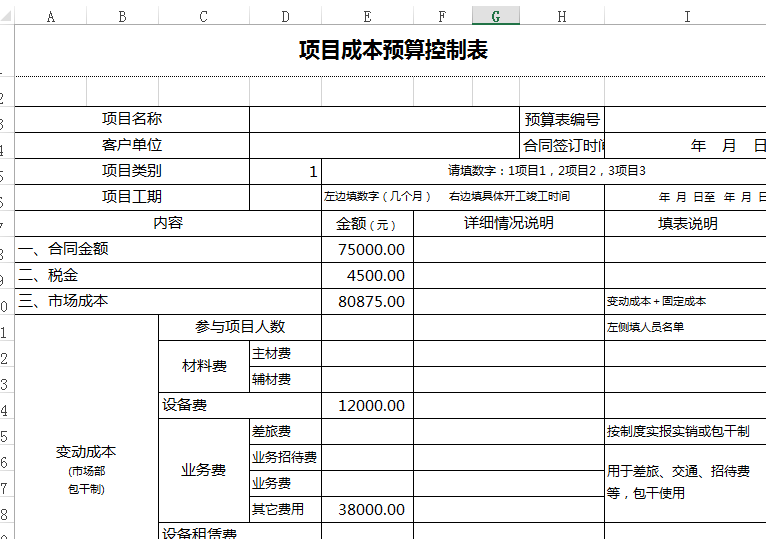Click the 设备费 label cell

tap(240, 405)
